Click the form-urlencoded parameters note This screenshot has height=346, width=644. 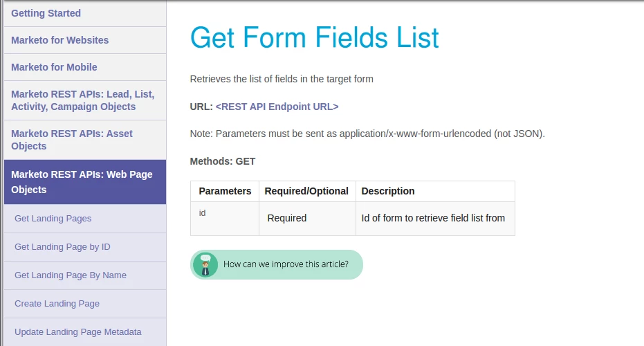tap(367, 134)
